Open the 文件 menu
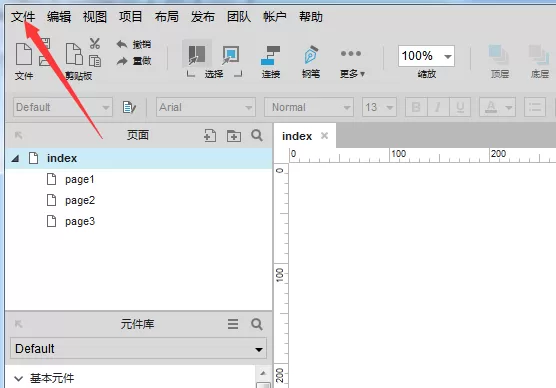 point(23,17)
